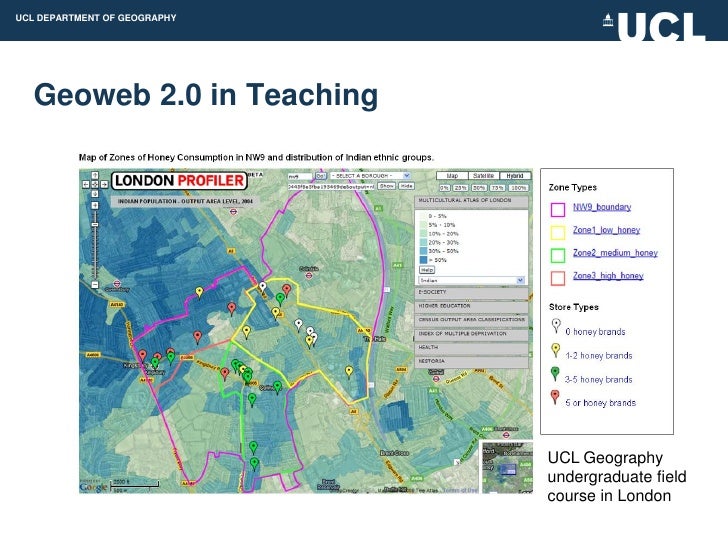Click the green Zone2 swatch
Image resolution: width=728 pixels, height=546 pixels.
(558, 255)
